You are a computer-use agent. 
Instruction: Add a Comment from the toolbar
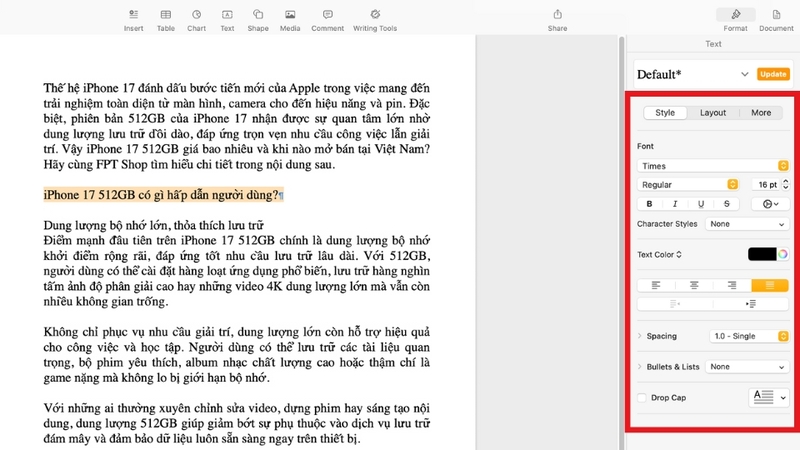[x=328, y=20]
